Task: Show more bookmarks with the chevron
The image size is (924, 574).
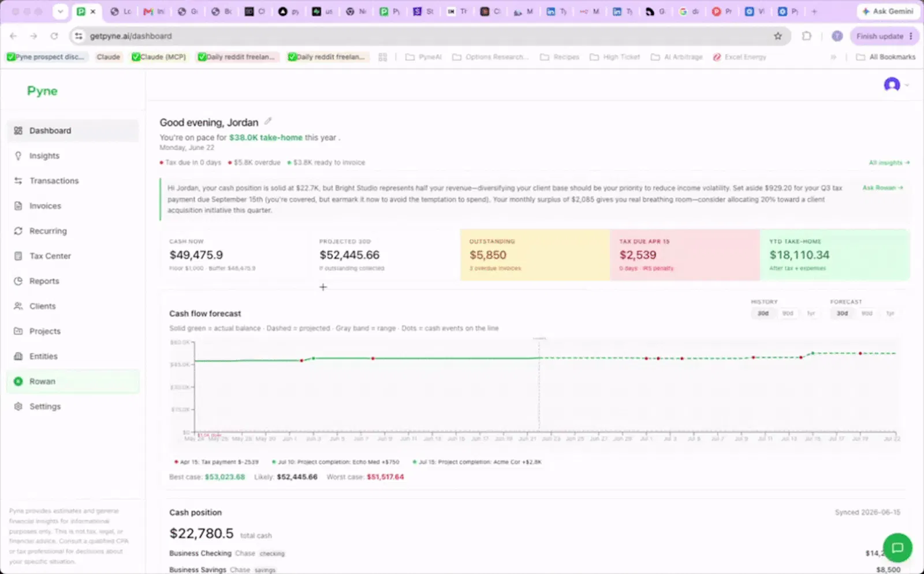Action: [x=833, y=57]
